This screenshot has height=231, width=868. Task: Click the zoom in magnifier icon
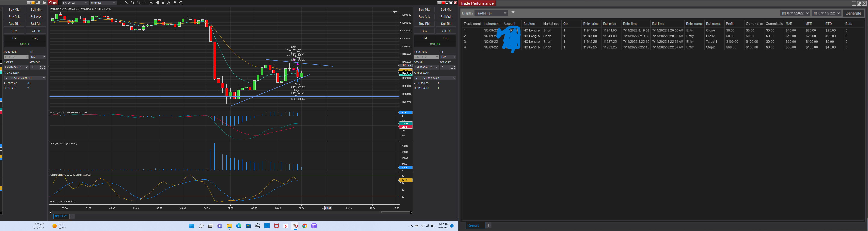pos(133,3)
